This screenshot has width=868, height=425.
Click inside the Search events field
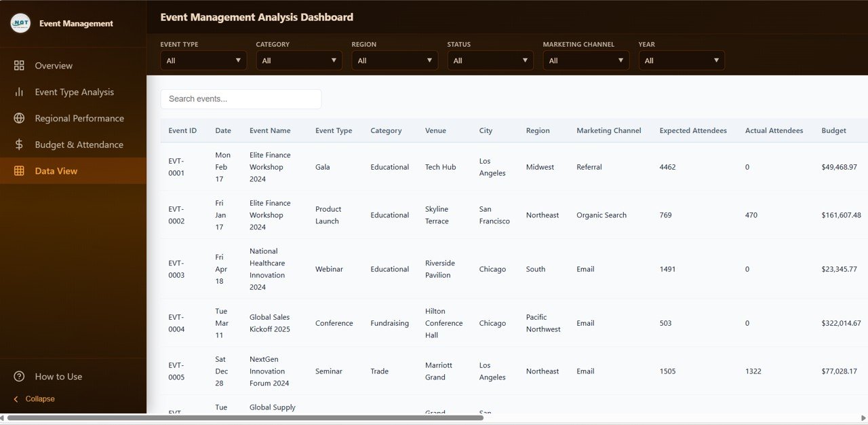(x=241, y=98)
